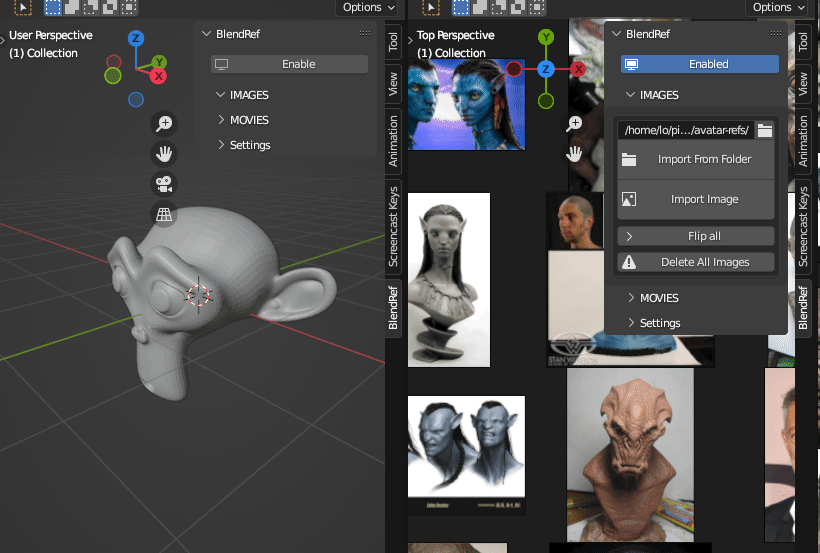The width and height of the screenshot is (820, 553).
Task: Open the Screencast Keys tab in left viewport
Action: pos(393,227)
